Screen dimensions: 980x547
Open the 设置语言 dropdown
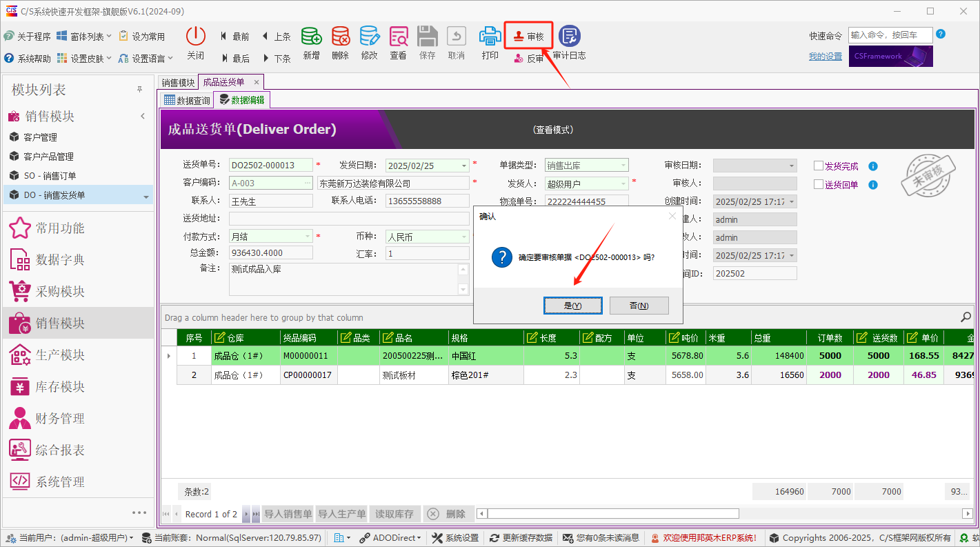pos(146,59)
